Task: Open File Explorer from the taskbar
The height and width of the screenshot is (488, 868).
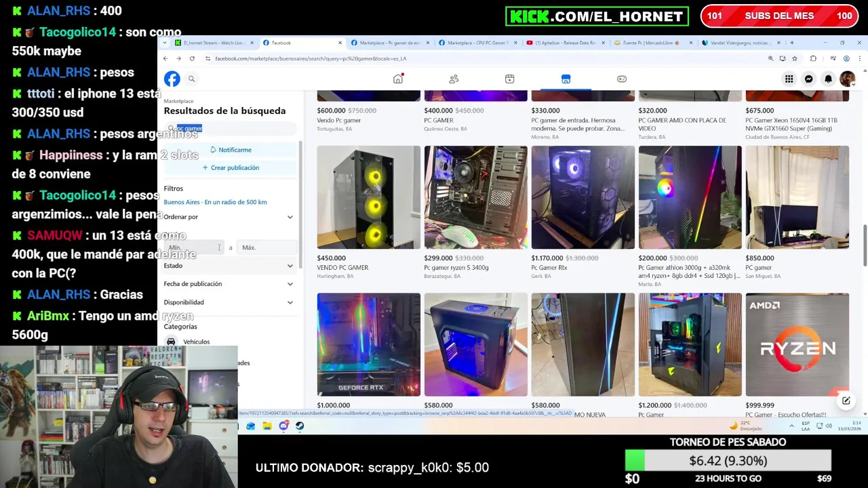Action: 267,426
